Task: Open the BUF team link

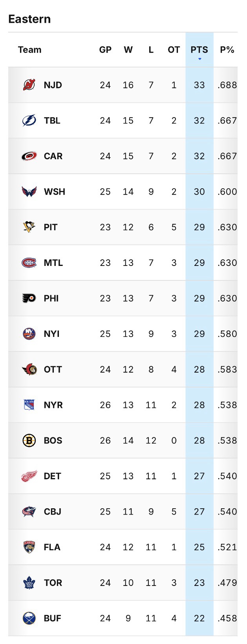Action: click(x=52, y=619)
